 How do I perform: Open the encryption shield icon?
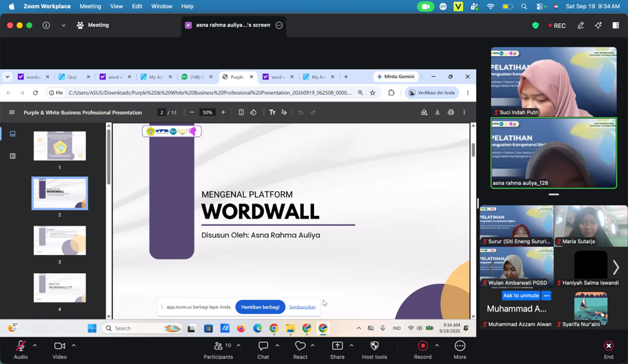[x=536, y=25]
